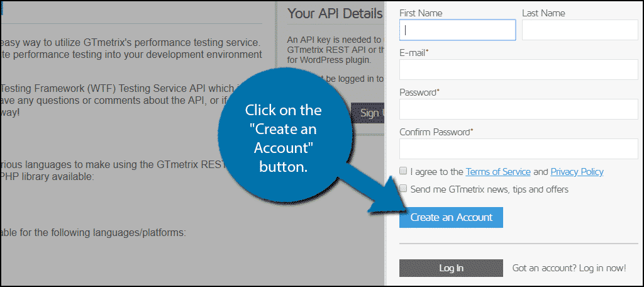Click the Create an Account button
This screenshot has height=287, width=644.
(451, 218)
